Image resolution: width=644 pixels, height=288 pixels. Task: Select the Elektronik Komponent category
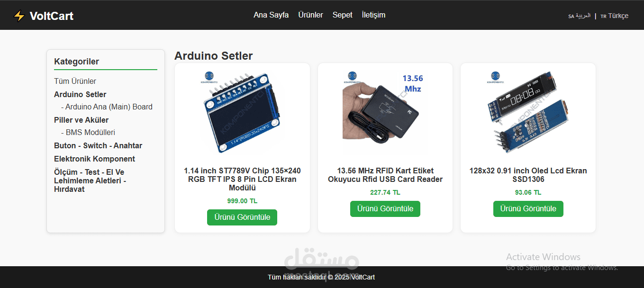click(94, 159)
